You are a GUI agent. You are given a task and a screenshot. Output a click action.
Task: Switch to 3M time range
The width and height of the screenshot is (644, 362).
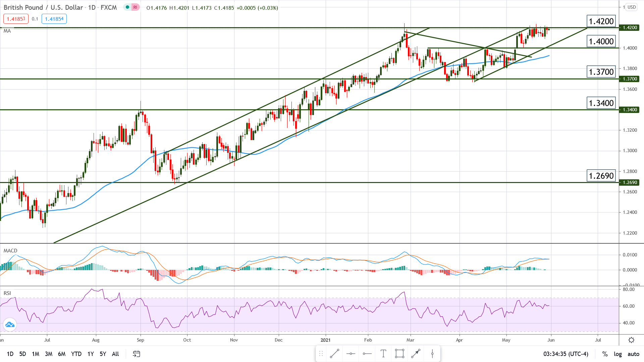point(49,354)
